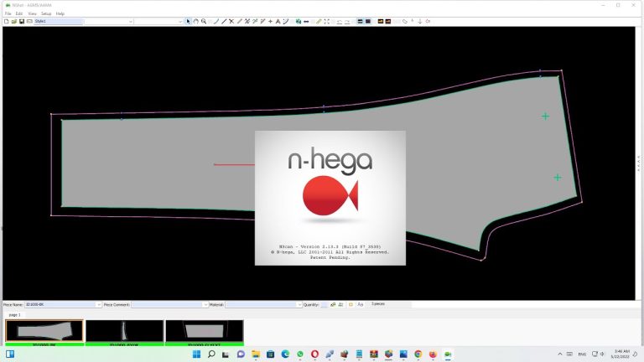Expand the Material dropdown

(x=299, y=304)
